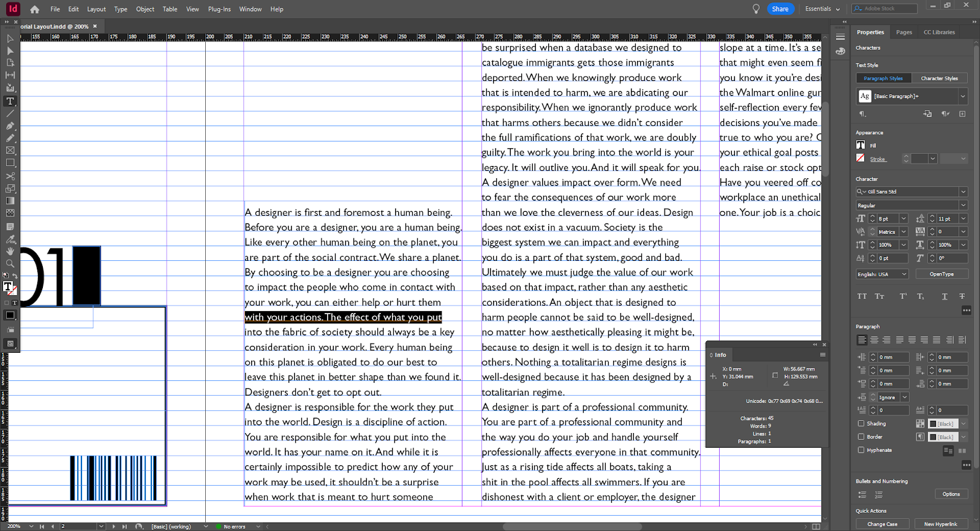Apply All Caps formatting
The image size is (980, 531).
coord(862,296)
